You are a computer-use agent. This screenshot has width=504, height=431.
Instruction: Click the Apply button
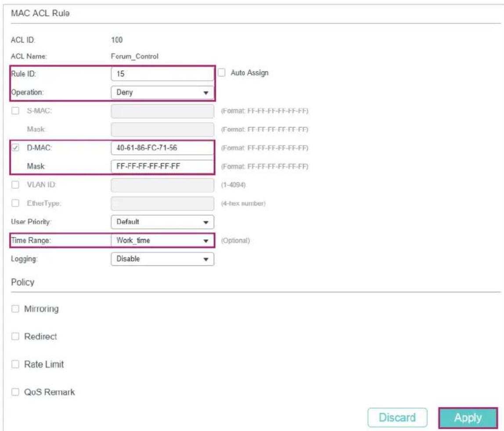click(x=468, y=418)
